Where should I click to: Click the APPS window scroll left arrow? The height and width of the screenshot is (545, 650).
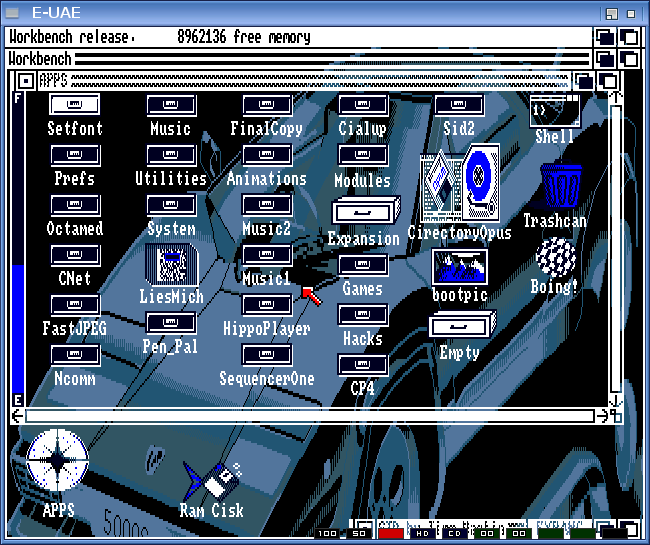[x=17, y=416]
